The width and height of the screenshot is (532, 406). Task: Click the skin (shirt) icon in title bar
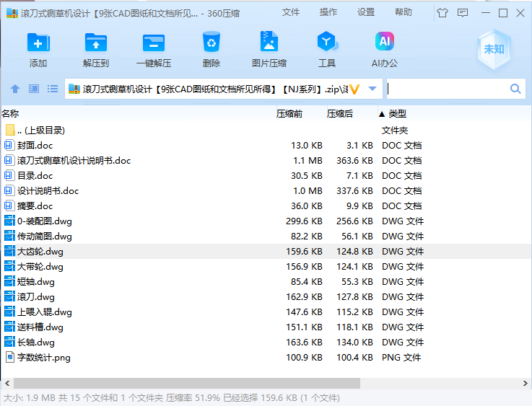point(442,13)
